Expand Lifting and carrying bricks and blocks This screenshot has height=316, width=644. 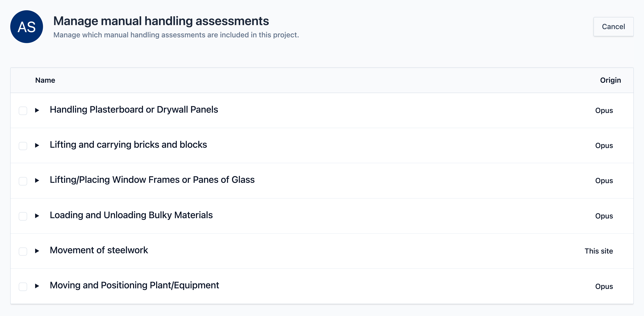pos(37,145)
